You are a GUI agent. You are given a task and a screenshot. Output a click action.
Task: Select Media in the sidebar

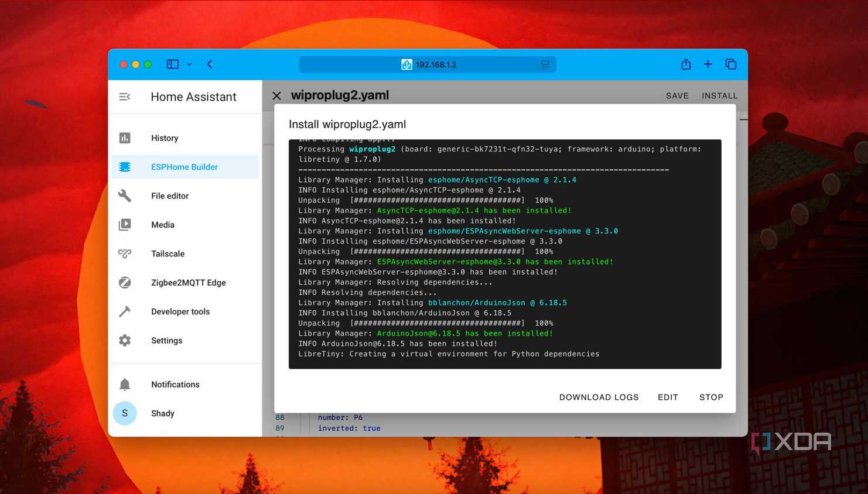pyautogui.click(x=185, y=225)
